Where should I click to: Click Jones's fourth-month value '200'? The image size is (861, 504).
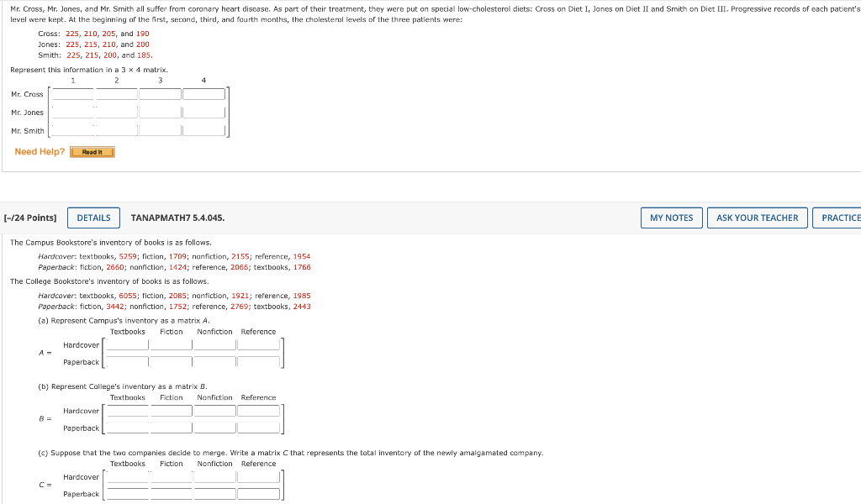143,45
